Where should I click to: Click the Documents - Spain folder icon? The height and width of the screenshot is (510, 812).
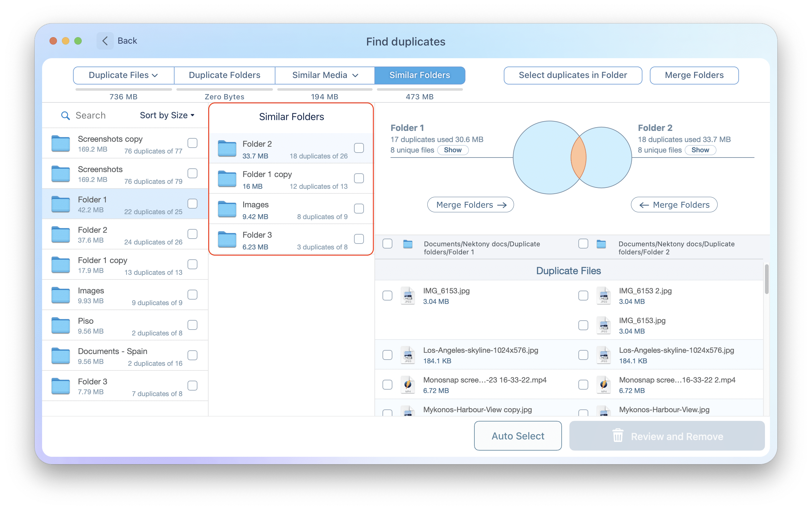[61, 356]
